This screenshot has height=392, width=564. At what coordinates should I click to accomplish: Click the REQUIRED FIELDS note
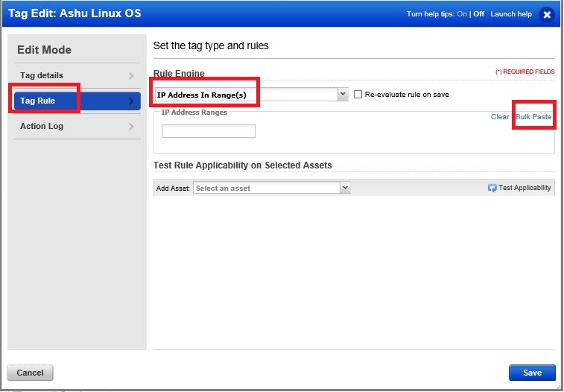click(525, 72)
